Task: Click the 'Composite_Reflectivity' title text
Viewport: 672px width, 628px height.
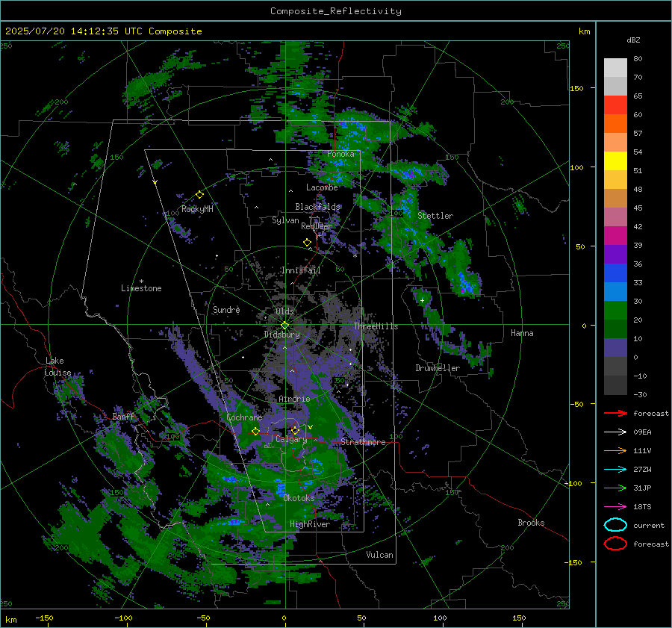Action: 336,11
